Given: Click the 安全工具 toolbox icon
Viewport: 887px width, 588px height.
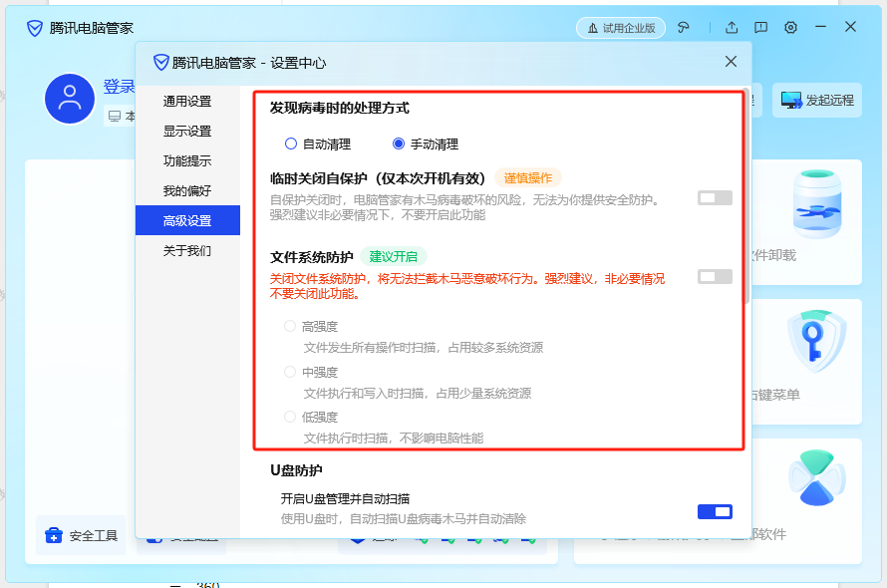Looking at the screenshot, I should point(54,535).
